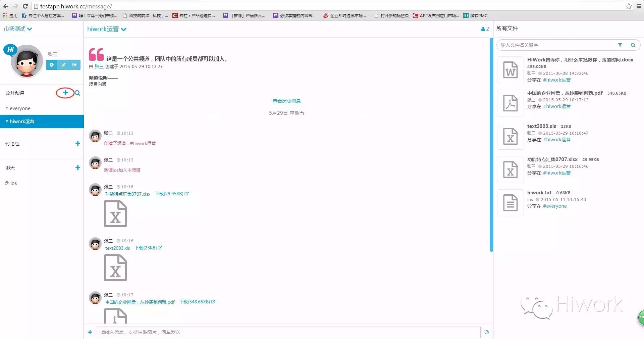Click #hiwork运营 link in 创建了频道 message
Screen dimensions: 644x339
[x=143, y=143]
